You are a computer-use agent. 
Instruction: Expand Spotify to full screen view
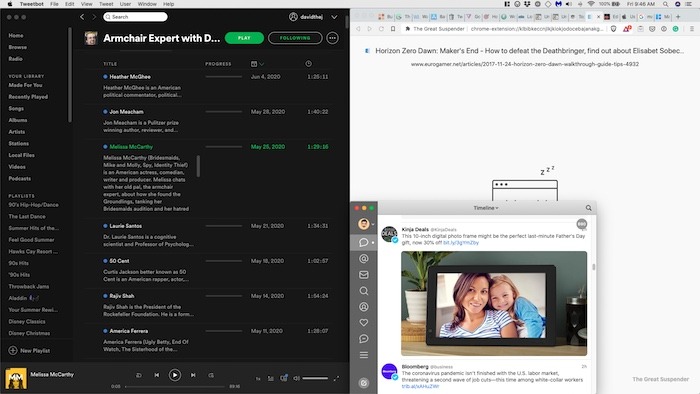336,378
